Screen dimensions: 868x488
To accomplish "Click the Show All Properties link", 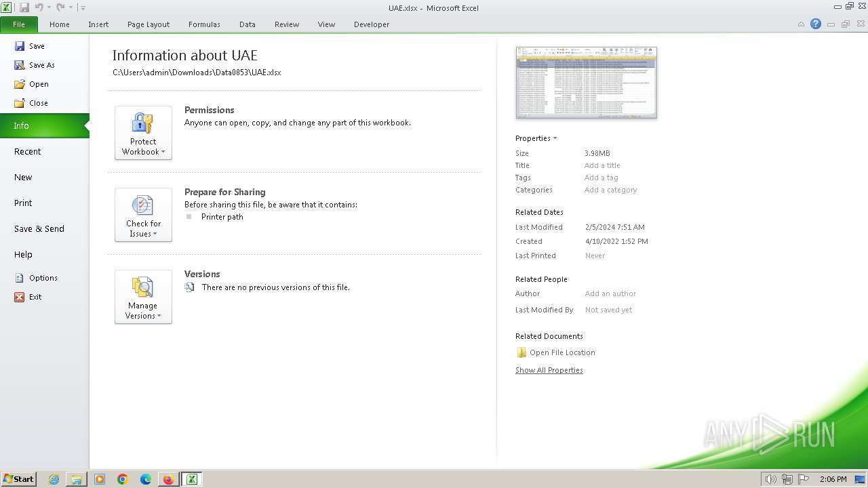I will point(549,370).
